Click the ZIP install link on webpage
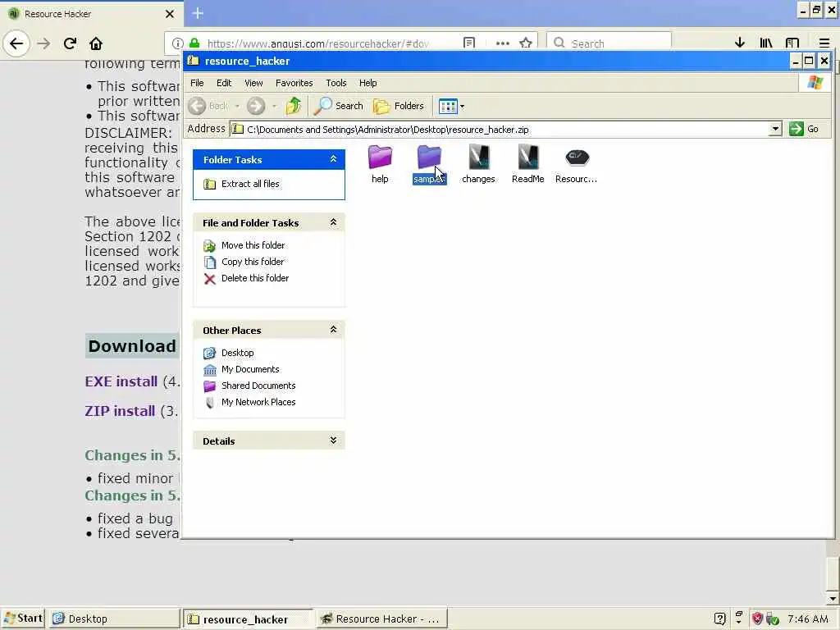Viewport: 840px width, 630px height. (120, 411)
